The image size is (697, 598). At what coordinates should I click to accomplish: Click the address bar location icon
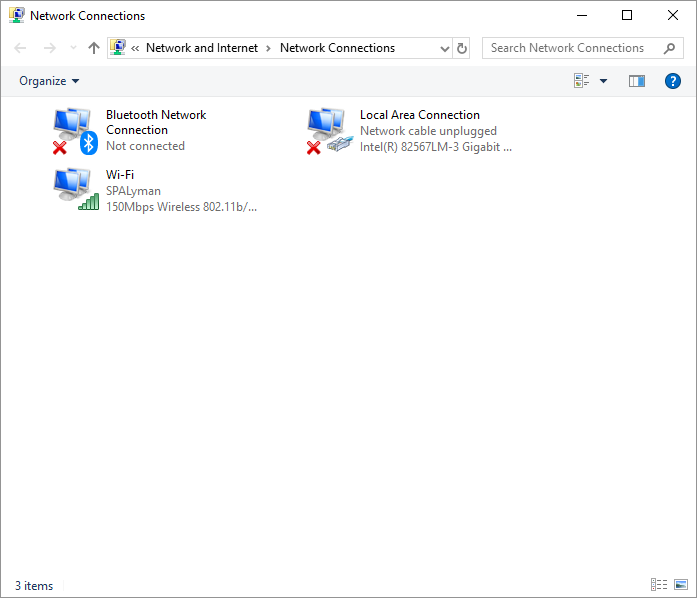click(118, 48)
